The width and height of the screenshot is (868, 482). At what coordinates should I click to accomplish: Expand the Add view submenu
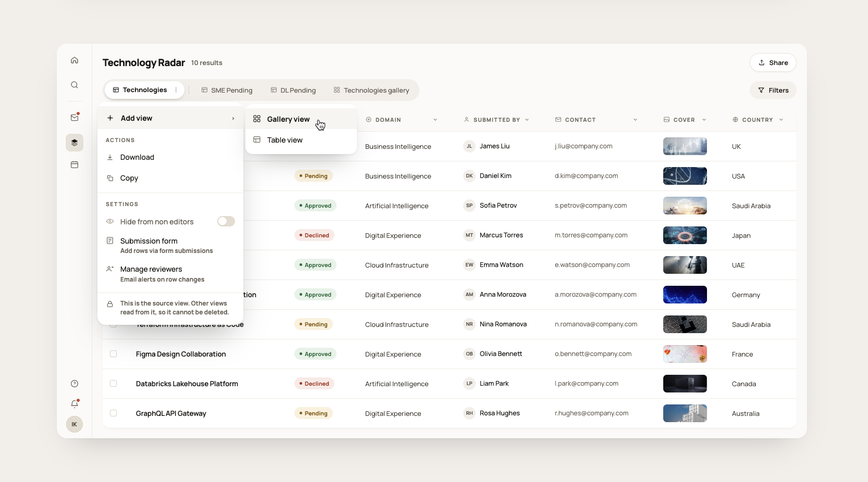170,118
